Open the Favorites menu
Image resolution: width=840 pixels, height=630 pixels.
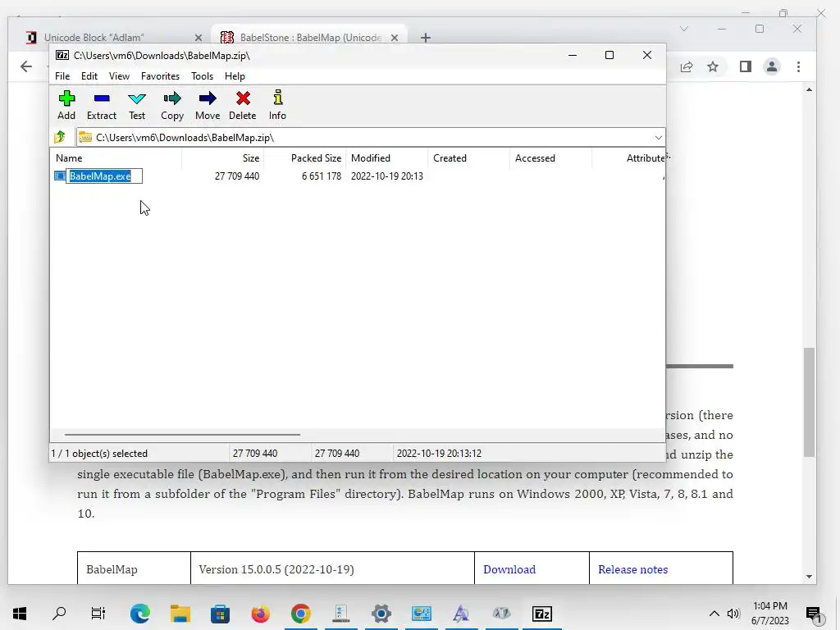(x=160, y=76)
